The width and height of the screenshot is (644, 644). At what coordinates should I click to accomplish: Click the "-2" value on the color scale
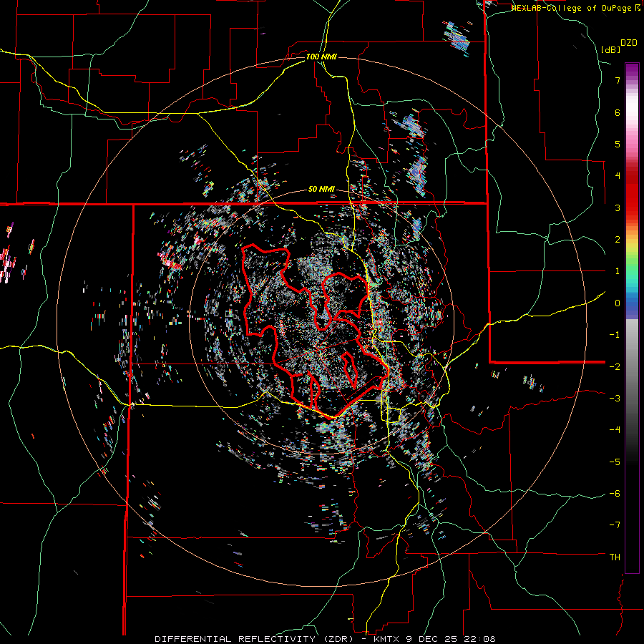(x=615, y=366)
